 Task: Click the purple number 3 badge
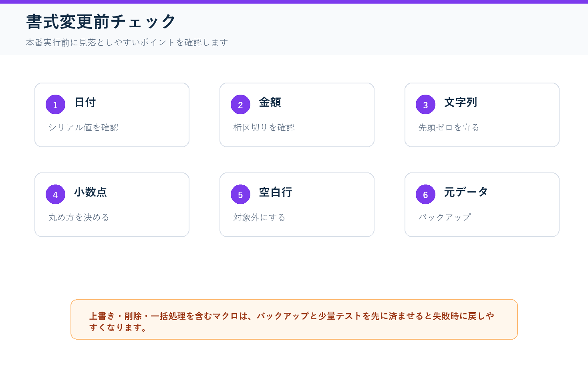(x=425, y=105)
